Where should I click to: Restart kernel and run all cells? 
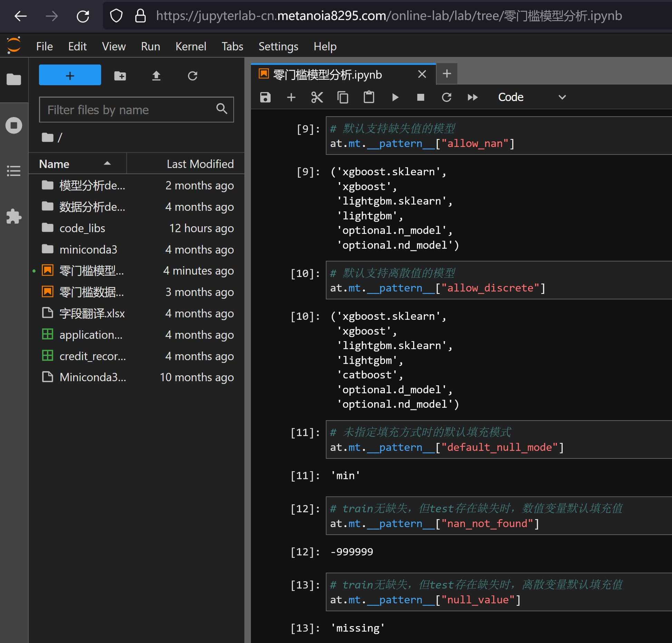(473, 97)
